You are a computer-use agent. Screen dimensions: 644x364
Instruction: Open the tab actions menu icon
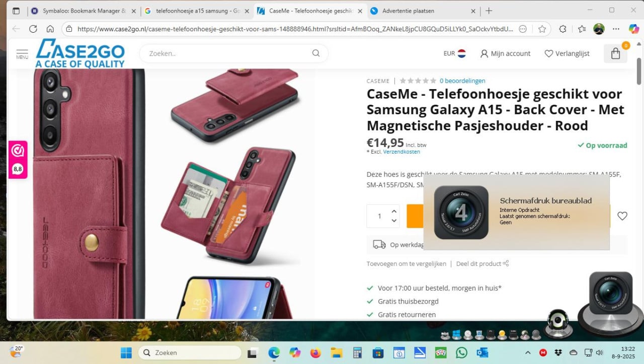tap(16, 11)
